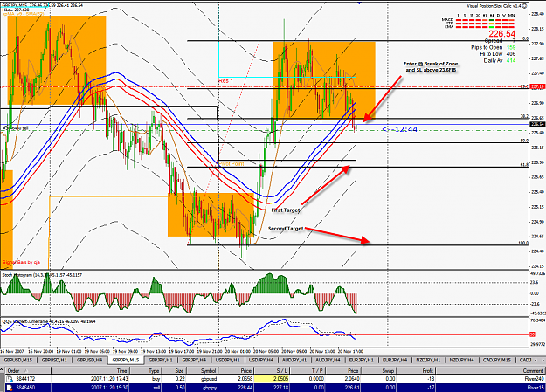Sort trades by the T / P column header
This screenshot has width=546, height=392.
[x=308, y=370]
